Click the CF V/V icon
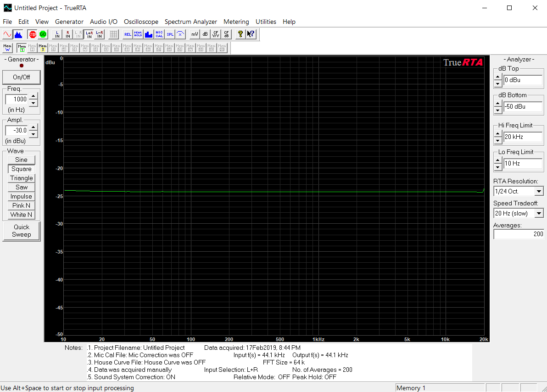Image resolution: width=547 pixels, height=392 pixels. coord(216,34)
